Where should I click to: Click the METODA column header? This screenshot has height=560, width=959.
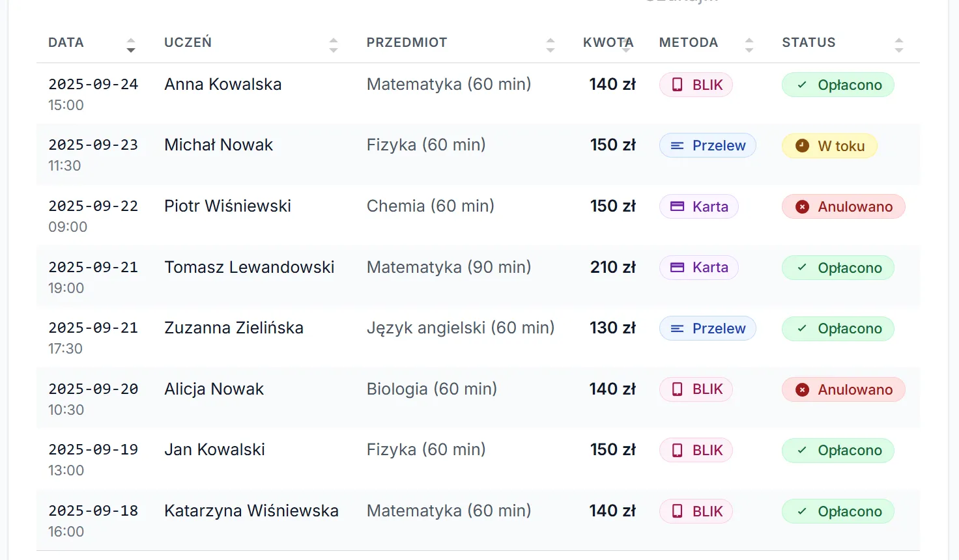[688, 42]
